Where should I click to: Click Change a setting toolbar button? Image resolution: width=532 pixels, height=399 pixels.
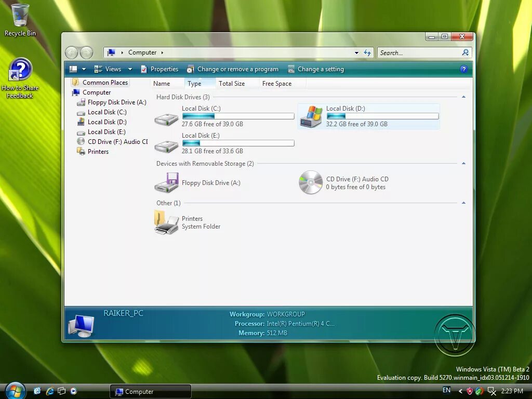tap(316, 69)
